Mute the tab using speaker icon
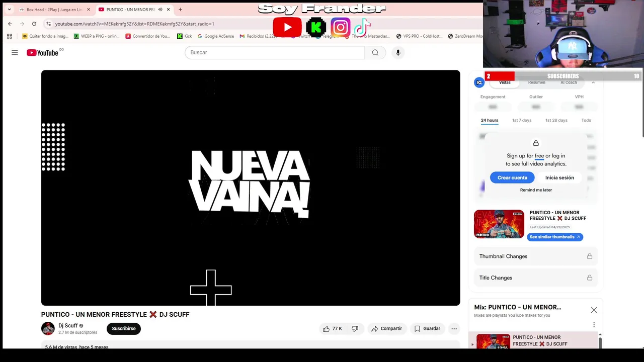The height and width of the screenshot is (362, 644). (160, 10)
